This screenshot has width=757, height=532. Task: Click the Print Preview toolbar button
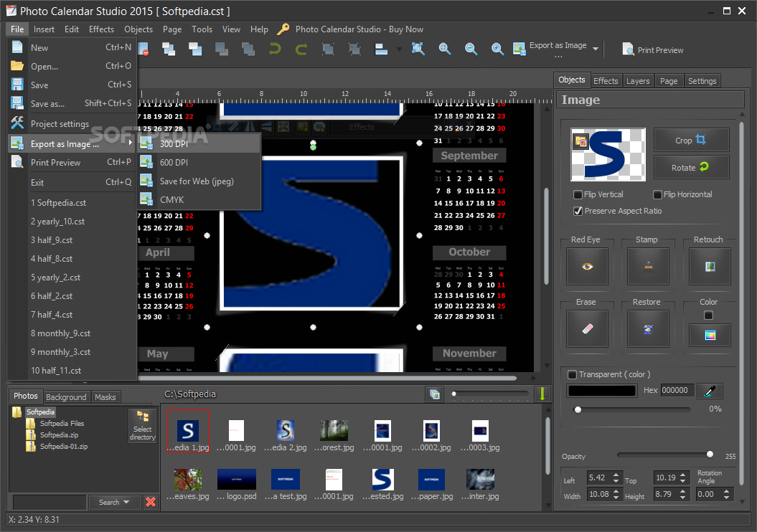tap(653, 49)
